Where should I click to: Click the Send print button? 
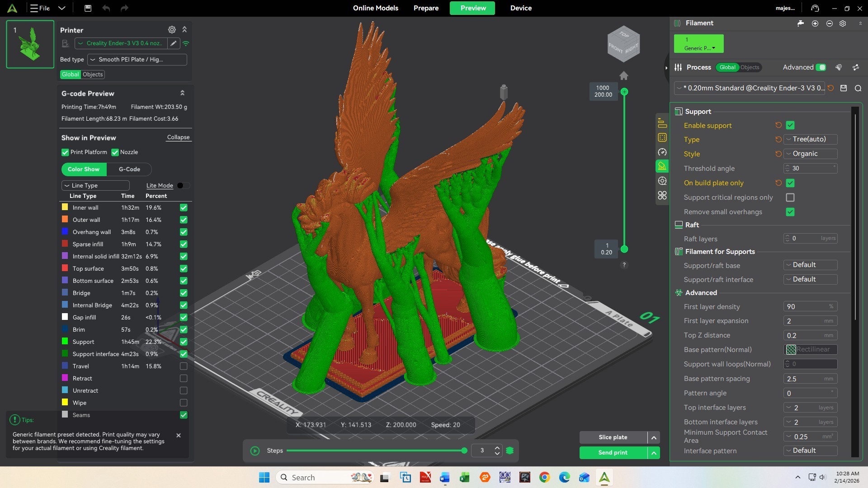613,453
